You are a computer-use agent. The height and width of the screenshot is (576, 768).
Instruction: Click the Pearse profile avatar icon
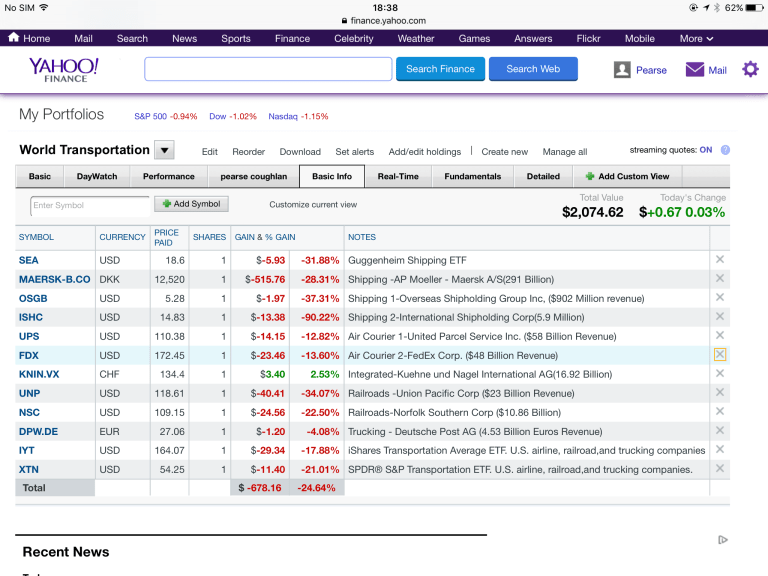tap(622, 70)
